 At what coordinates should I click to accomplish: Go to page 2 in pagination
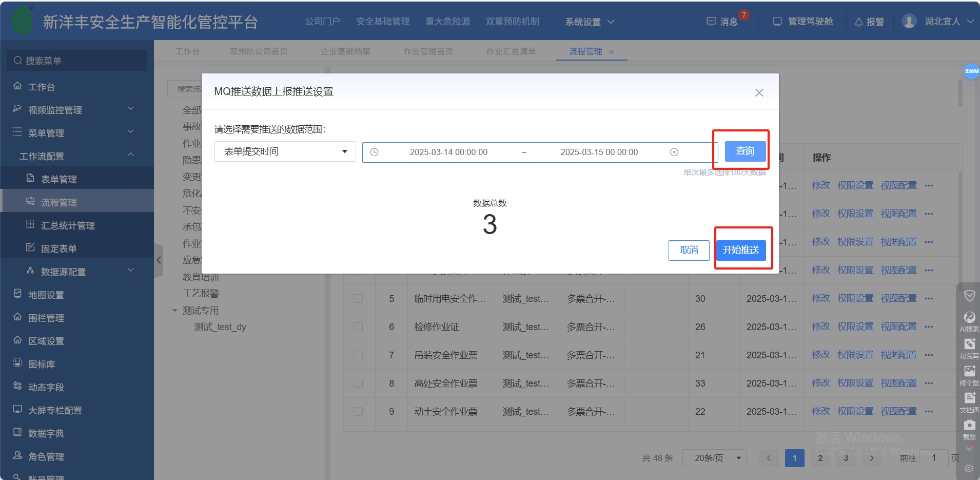820,458
